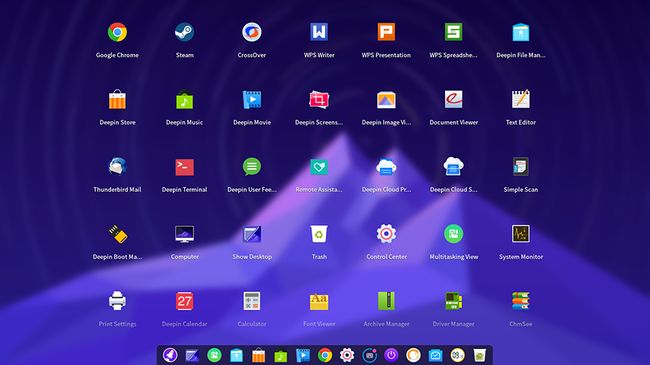The width and height of the screenshot is (650, 365).
Task: Click Show Desktop icon in the dock
Action: point(192,355)
